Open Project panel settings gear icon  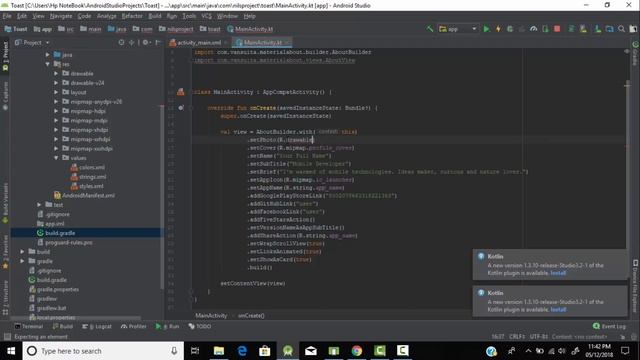[146, 42]
